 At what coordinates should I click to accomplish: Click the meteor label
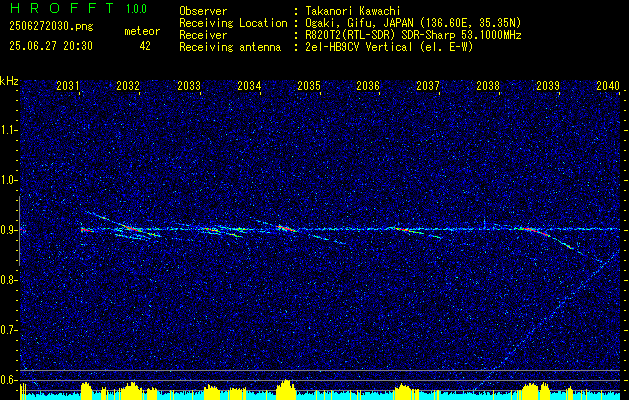coord(142,31)
